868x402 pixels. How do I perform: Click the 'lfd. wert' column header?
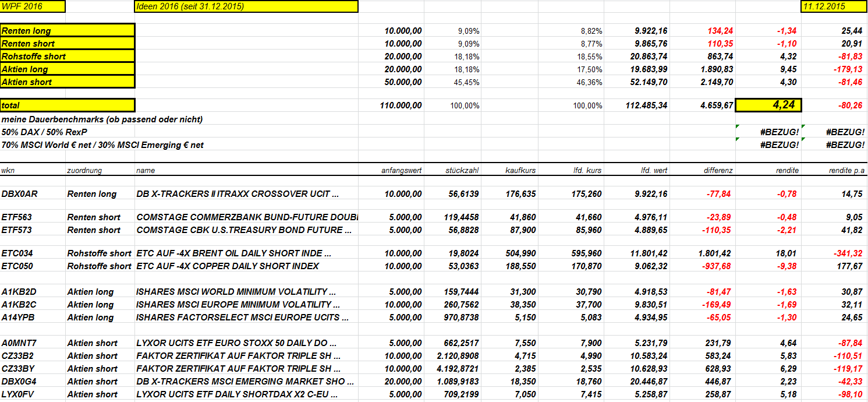point(654,171)
